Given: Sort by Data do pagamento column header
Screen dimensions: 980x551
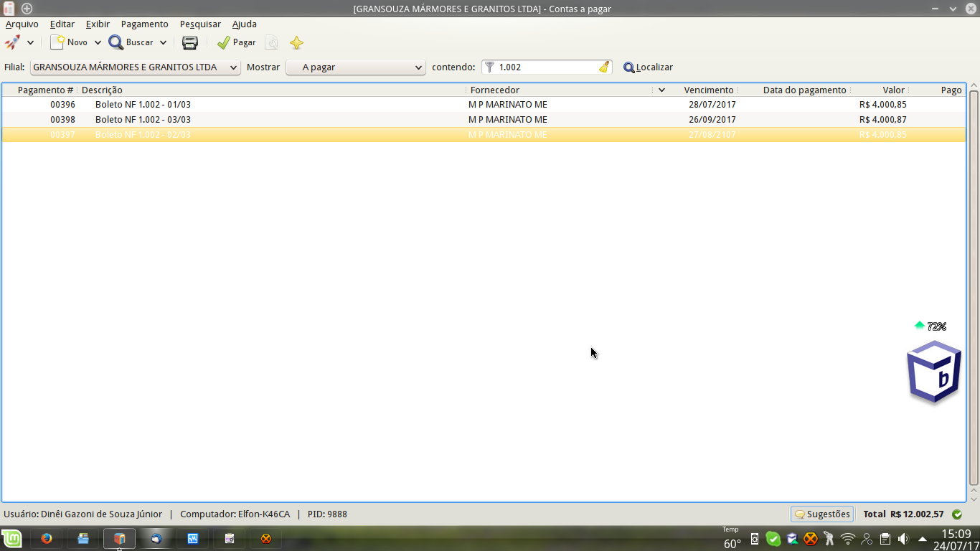Looking at the screenshot, I should (804, 90).
